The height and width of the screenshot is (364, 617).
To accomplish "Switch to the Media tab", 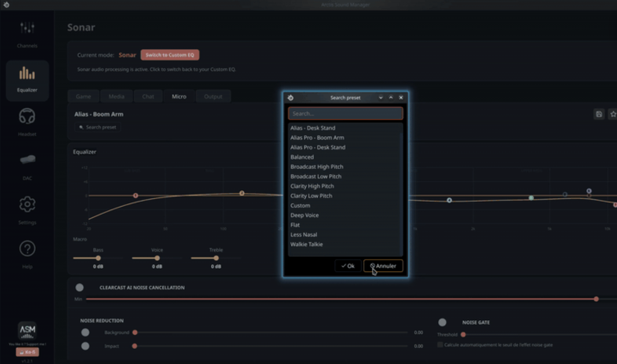I will [116, 96].
